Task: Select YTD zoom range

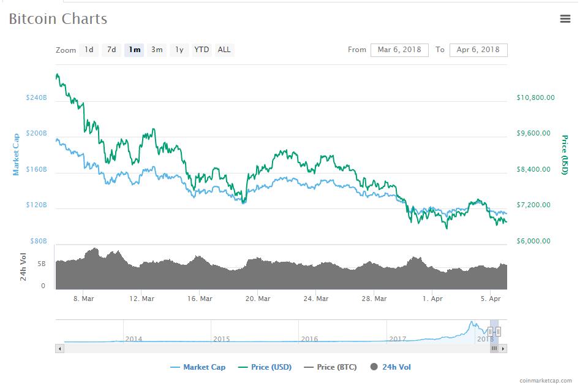Action: coord(202,50)
